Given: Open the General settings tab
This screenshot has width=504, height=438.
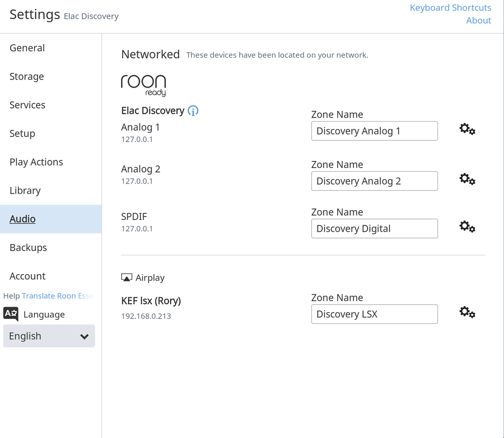Looking at the screenshot, I should (27, 48).
